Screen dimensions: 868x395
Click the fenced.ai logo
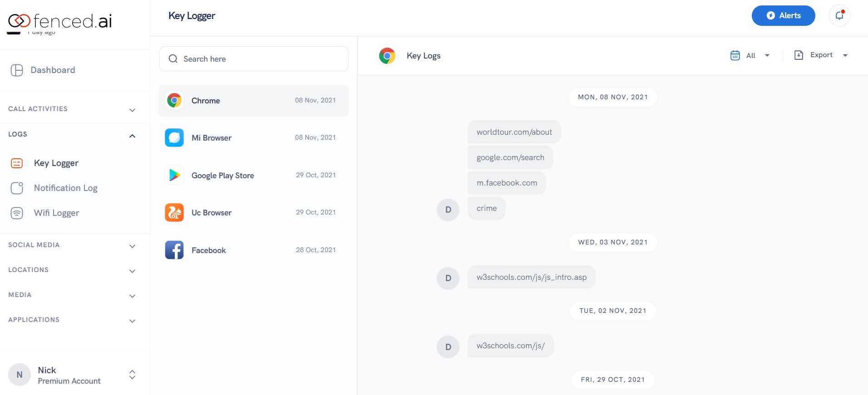(60, 21)
